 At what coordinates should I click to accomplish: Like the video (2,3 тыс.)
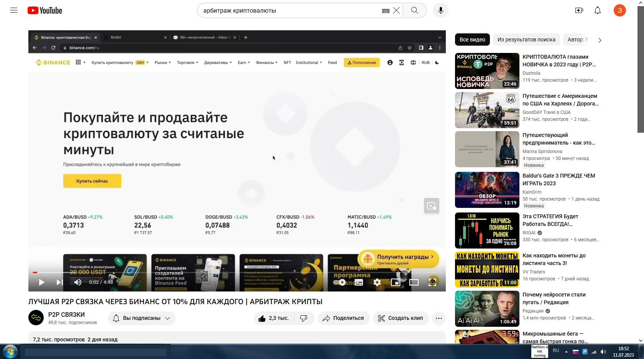[274, 318]
